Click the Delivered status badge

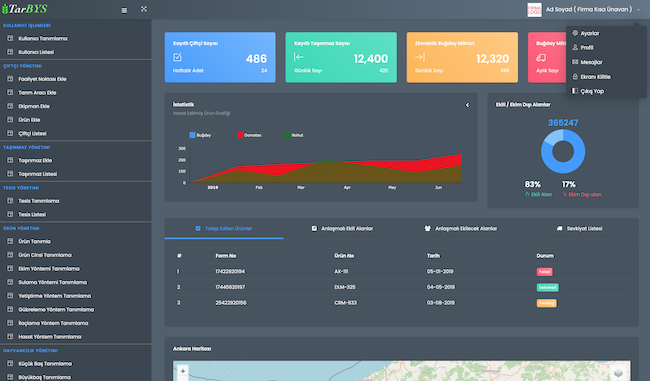coord(547,287)
